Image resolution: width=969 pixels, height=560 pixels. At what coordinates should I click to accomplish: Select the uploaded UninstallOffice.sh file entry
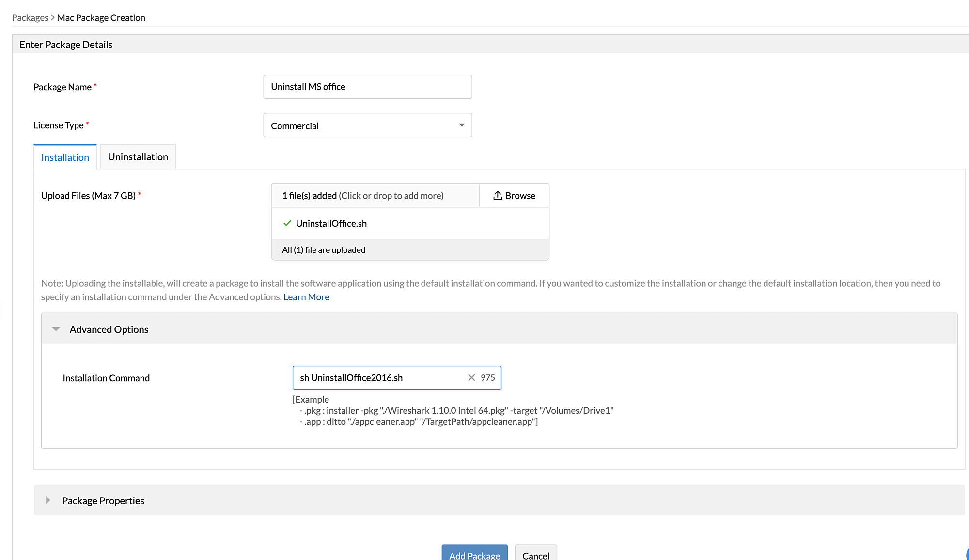(x=331, y=223)
